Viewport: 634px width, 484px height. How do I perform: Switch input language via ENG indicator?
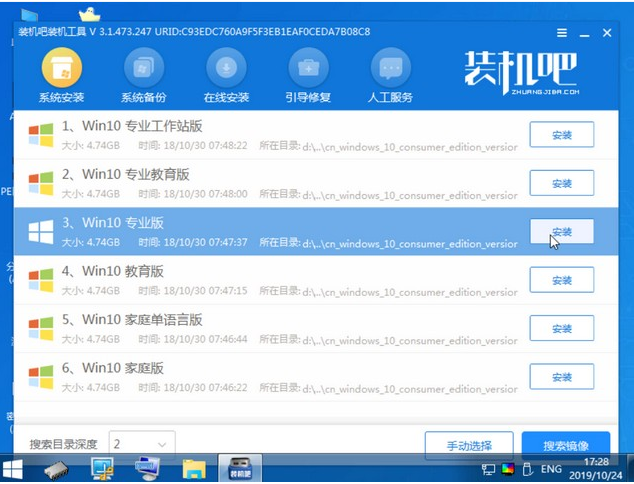click(x=552, y=469)
